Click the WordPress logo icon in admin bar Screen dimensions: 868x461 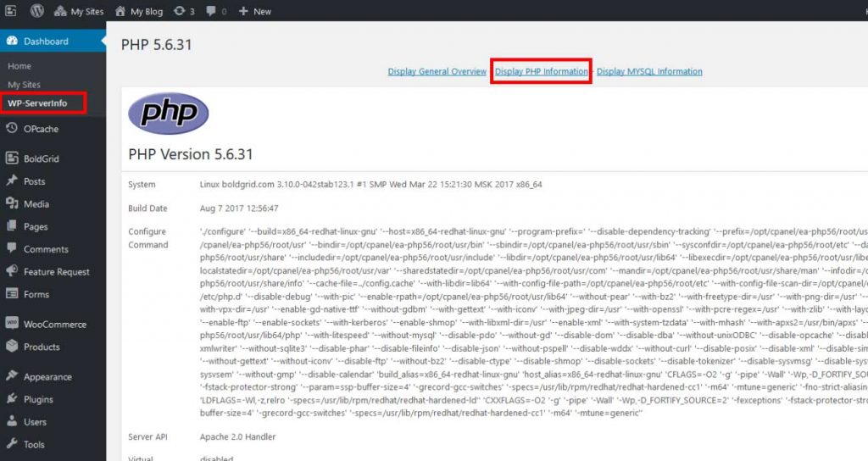[x=37, y=10]
